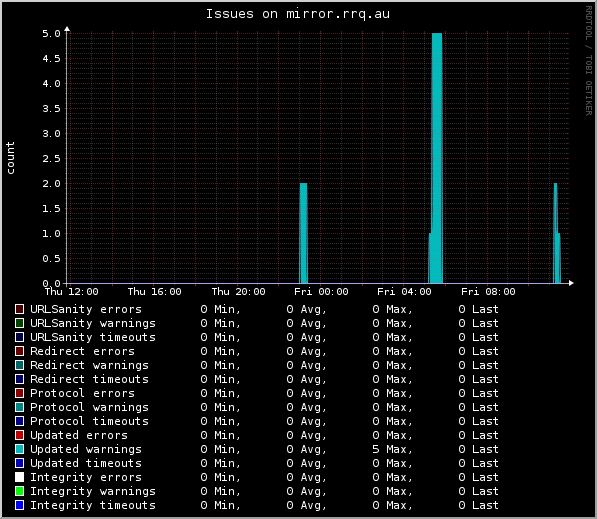The image size is (597, 519).
Task: Click the URLSanity warnings green swatch
Action: click(x=19, y=323)
